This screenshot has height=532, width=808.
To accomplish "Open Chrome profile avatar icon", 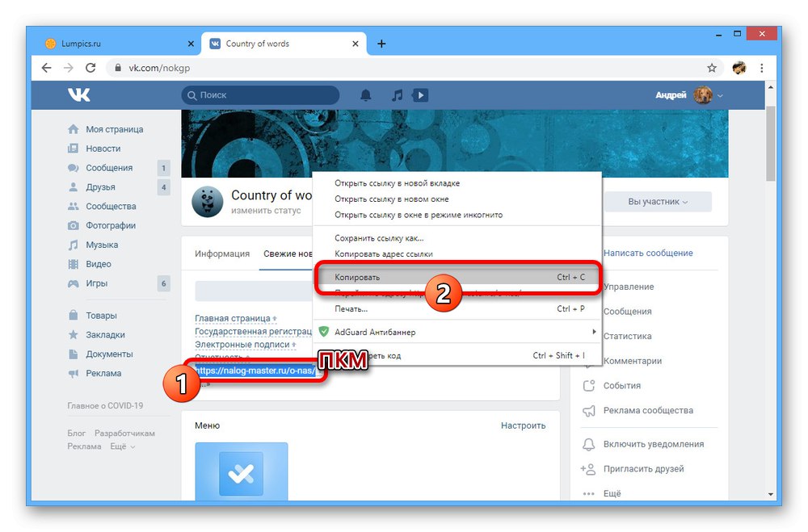I will tap(739, 68).
